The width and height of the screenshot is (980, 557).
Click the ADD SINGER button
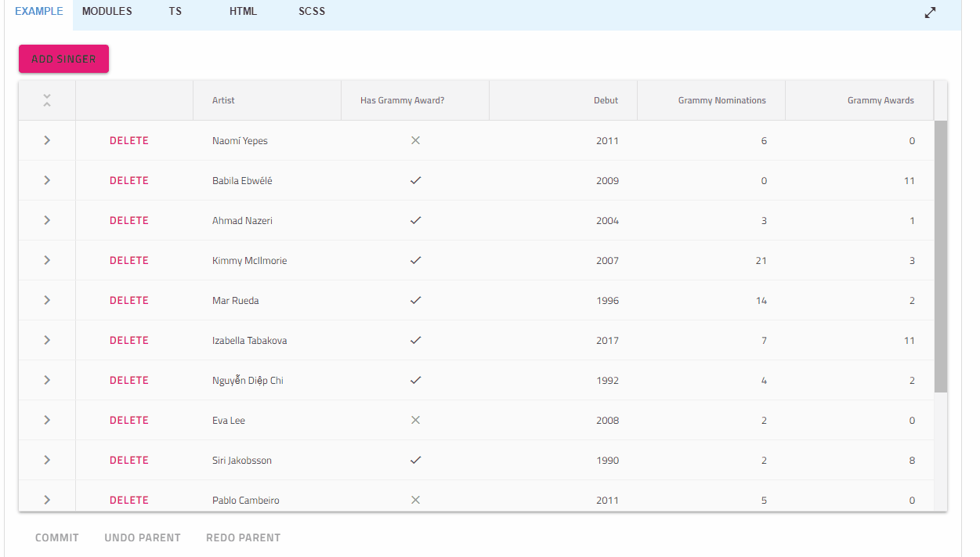click(x=63, y=59)
